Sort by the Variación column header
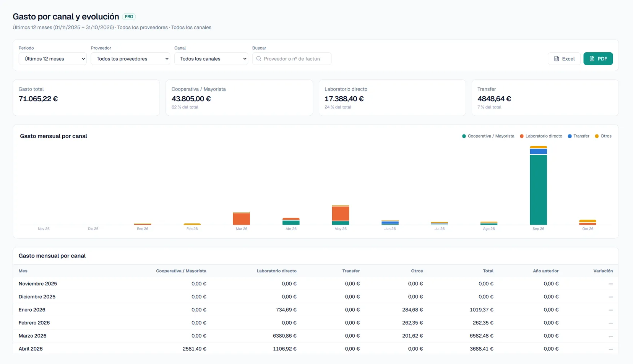This screenshot has width=633, height=364. pyautogui.click(x=603, y=271)
